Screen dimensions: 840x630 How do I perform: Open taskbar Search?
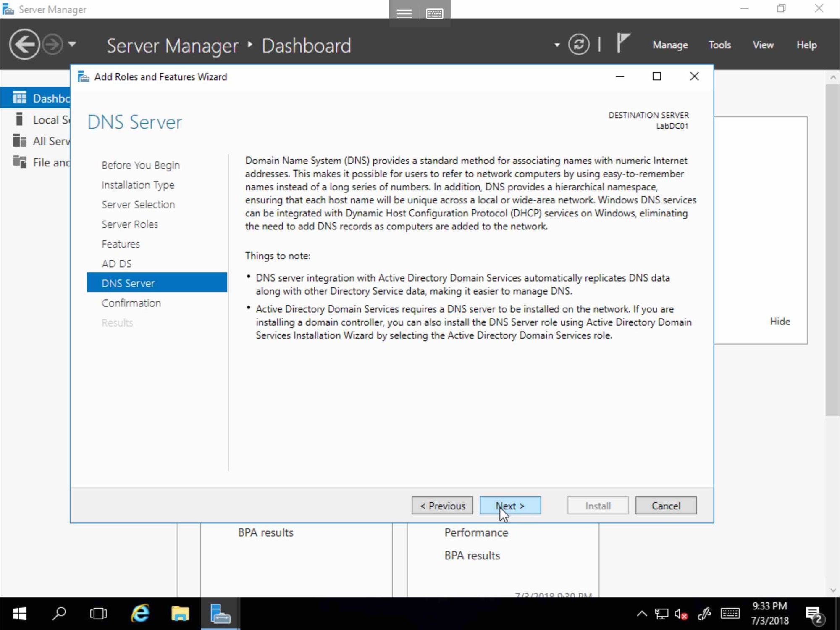click(x=59, y=614)
